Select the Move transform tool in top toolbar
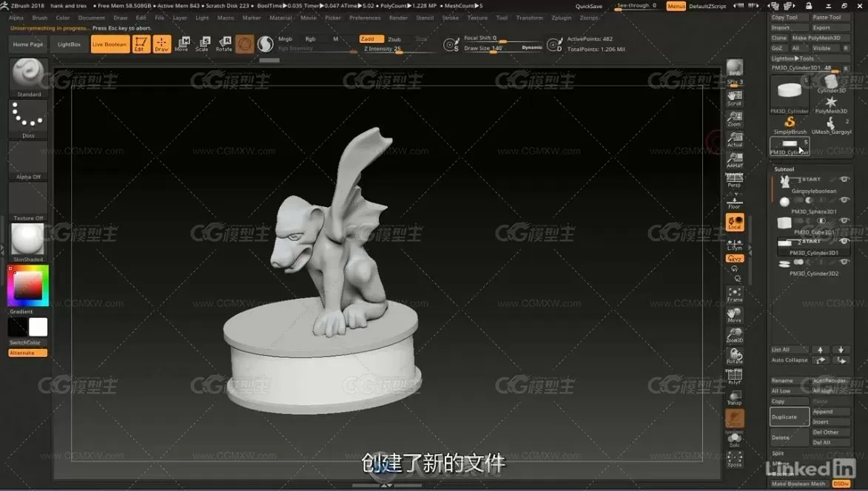 [x=182, y=44]
